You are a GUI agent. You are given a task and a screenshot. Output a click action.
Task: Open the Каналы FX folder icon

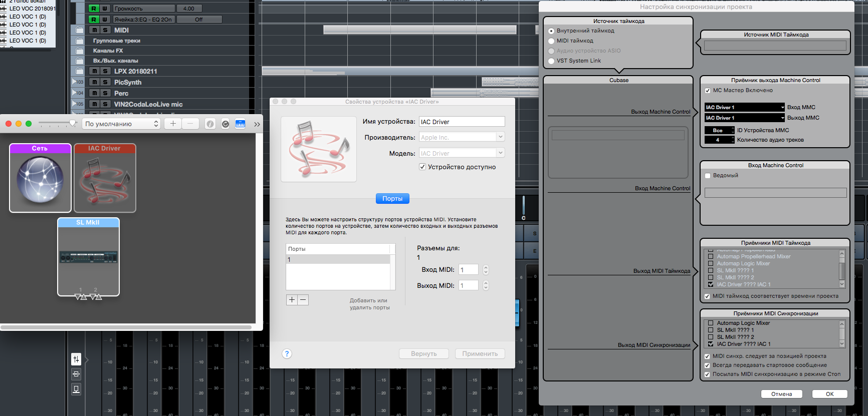tap(79, 51)
